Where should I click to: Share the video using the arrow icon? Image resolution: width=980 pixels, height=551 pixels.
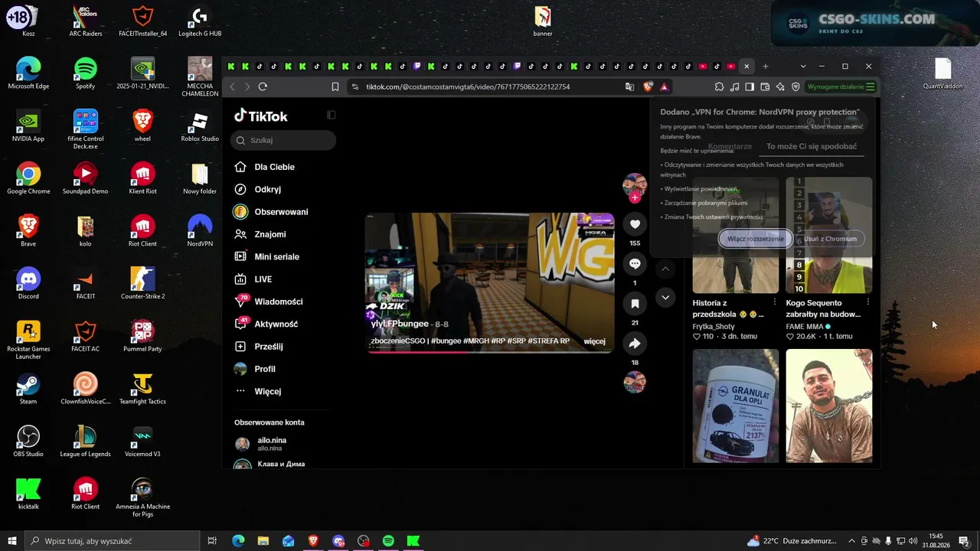pyautogui.click(x=635, y=344)
